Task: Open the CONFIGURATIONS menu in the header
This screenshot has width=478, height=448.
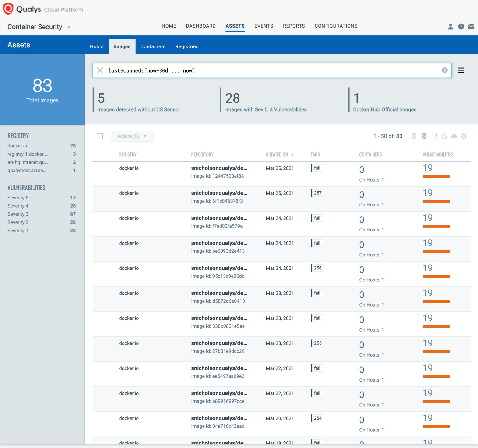Action: pos(336,26)
